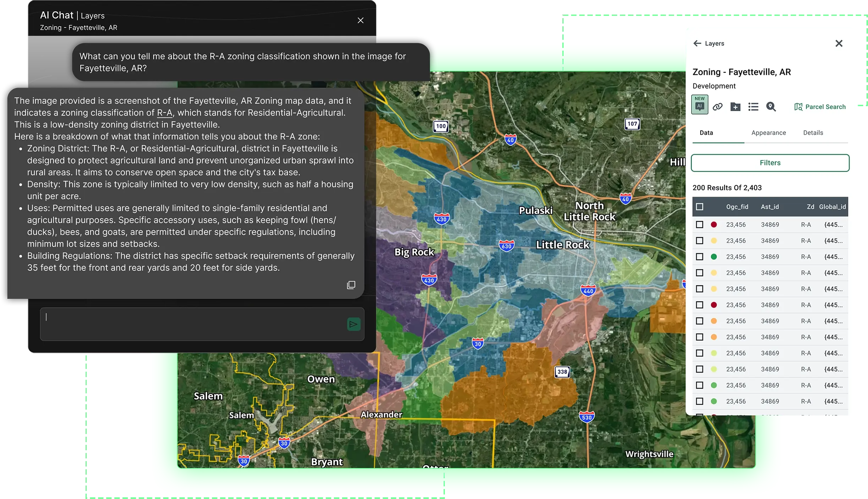
Task: Click the Route 338 marker on map
Action: coord(562,372)
